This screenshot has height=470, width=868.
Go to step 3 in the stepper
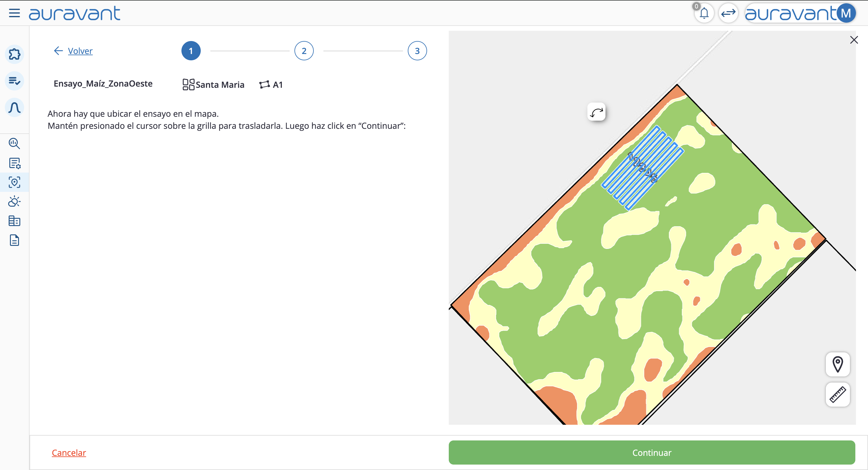pos(417,51)
